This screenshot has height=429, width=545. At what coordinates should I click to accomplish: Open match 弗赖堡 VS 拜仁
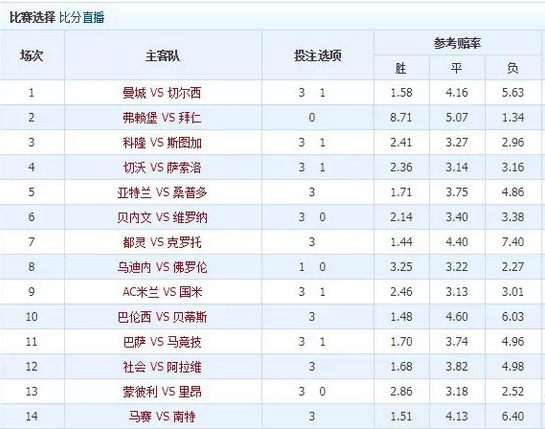[x=162, y=118]
